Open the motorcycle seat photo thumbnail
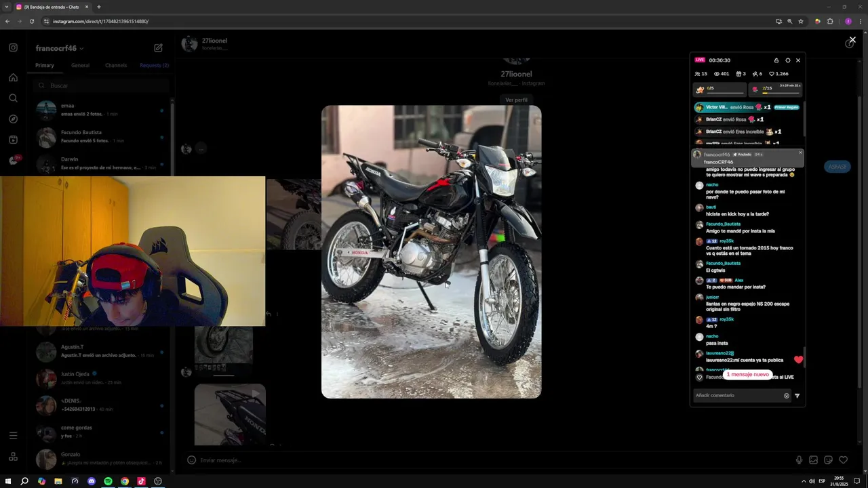This screenshot has width=868, height=488. coord(230,414)
